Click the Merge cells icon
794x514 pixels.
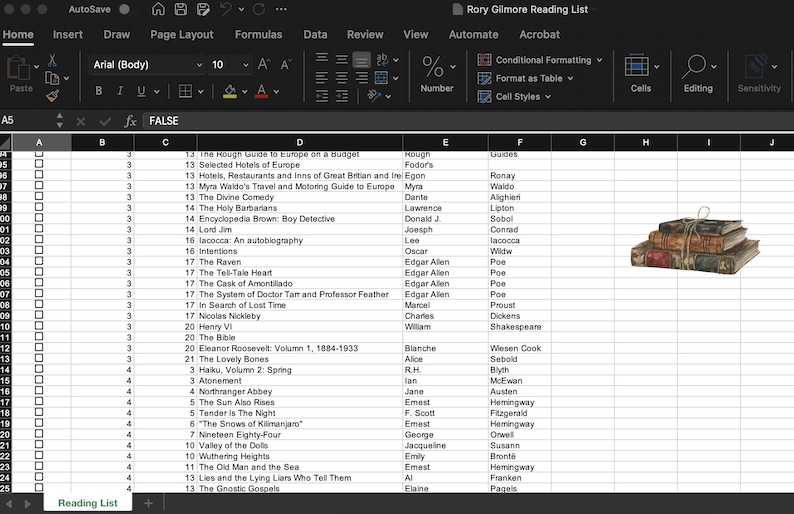(x=381, y=78)
